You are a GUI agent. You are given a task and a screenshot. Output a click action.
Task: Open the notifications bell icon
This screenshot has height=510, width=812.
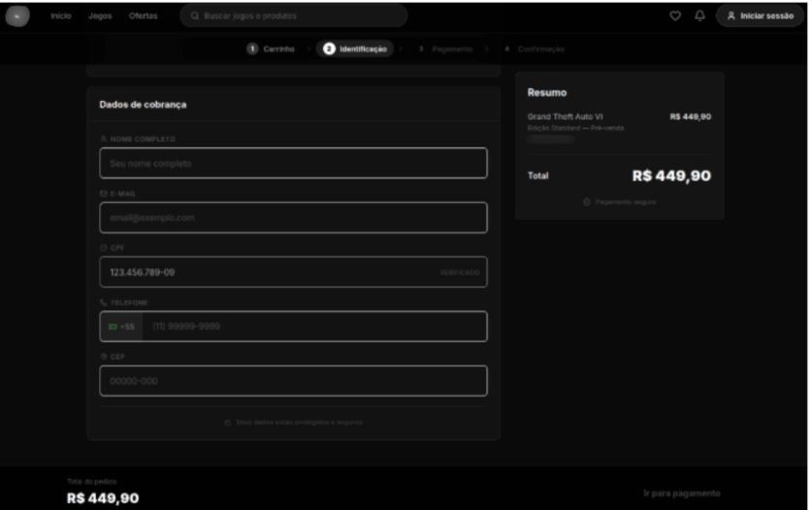point(699,16)
